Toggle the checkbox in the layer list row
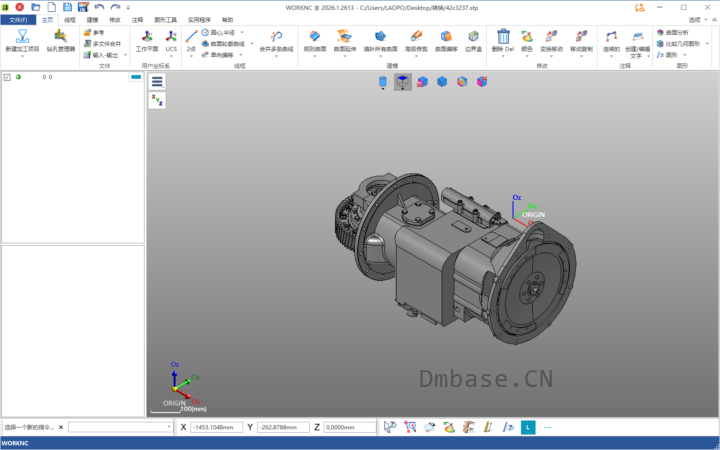Image resolution: width=720 pixels, height=450 pixels. click(7, 78)
